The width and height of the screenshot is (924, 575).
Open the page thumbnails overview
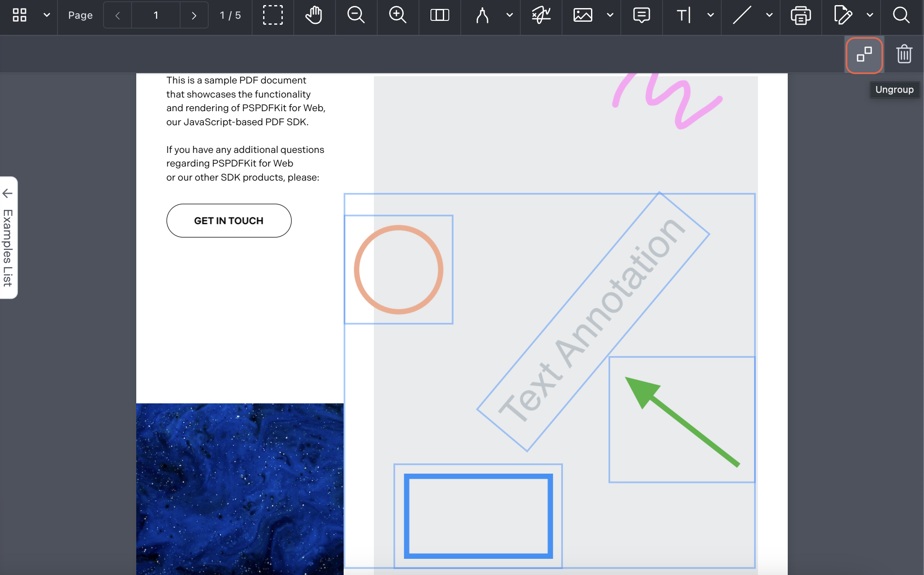[x=19, y=15]
